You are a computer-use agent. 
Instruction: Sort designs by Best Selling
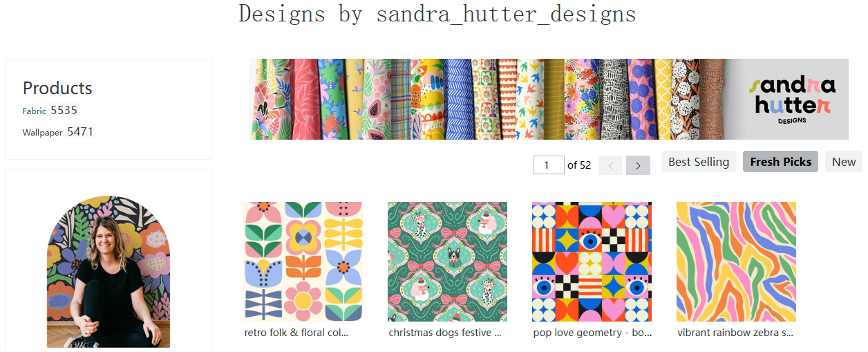click(x=699, y=162)
